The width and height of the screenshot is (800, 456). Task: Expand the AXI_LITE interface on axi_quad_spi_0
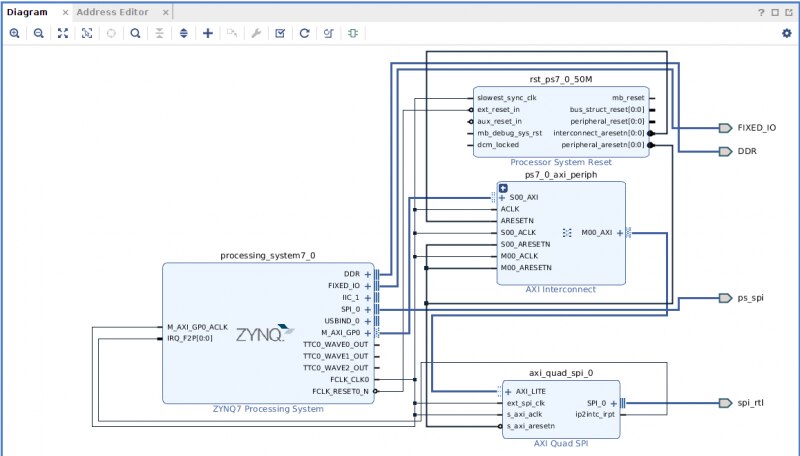[x=508, y=391]
